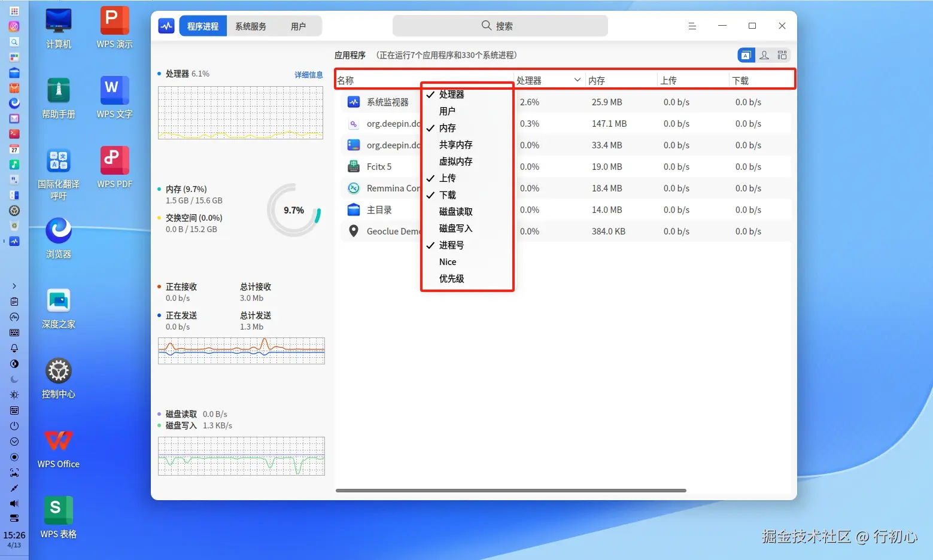Switch to the 用户 tab in title bar
The image size is (933, 560).
coord(298,26)
